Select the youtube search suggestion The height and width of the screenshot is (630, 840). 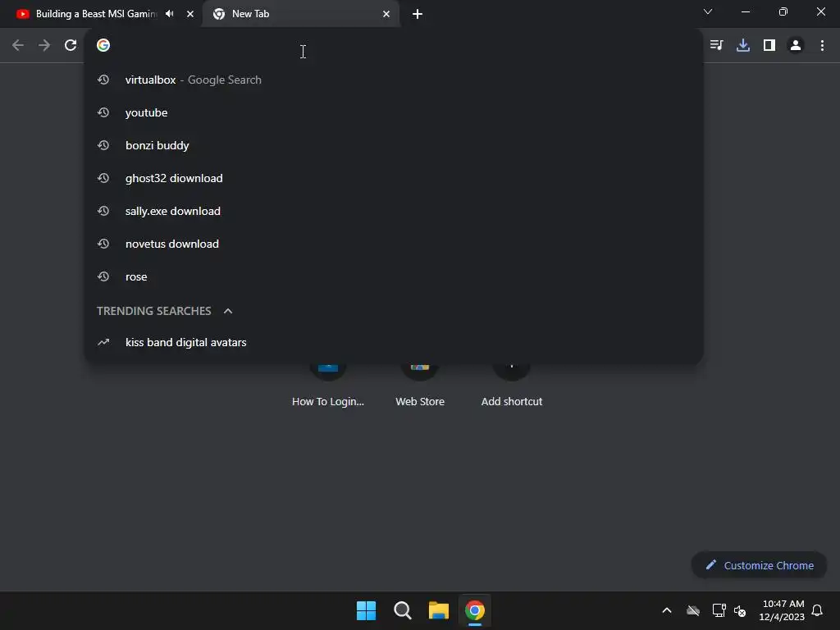394,112
